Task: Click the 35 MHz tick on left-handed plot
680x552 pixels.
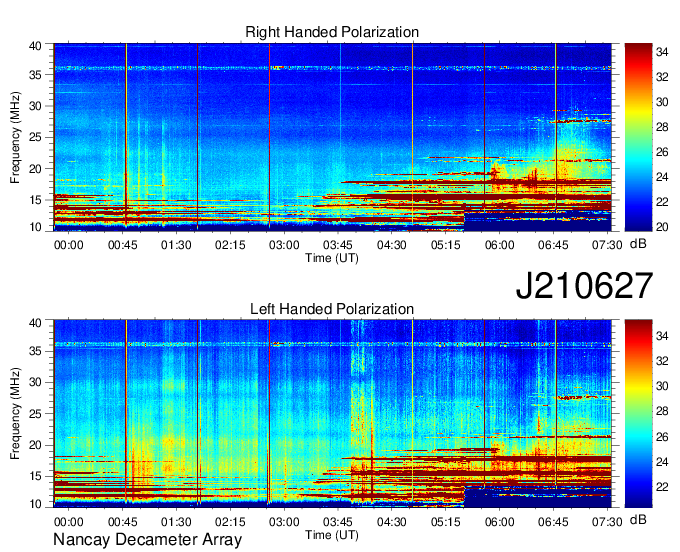Action: pyautogui.click(x=35, y=351)
